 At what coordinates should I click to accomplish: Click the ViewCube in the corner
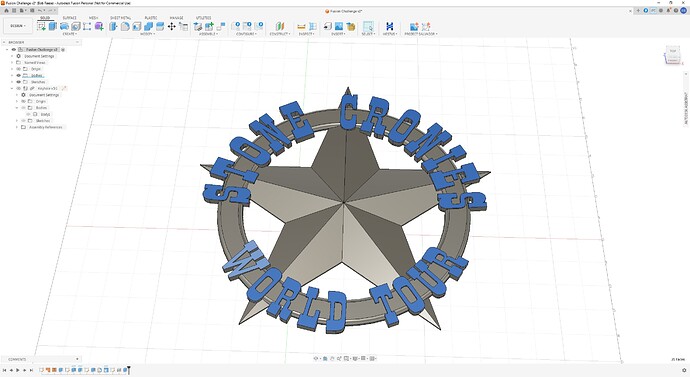[673, 55]
